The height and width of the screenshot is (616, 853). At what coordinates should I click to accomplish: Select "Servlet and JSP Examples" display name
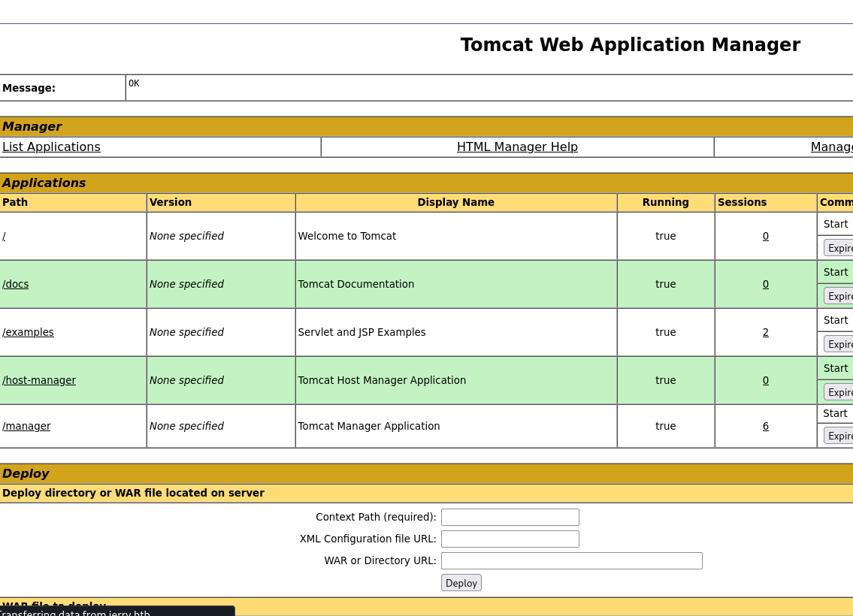pos(361,331)
